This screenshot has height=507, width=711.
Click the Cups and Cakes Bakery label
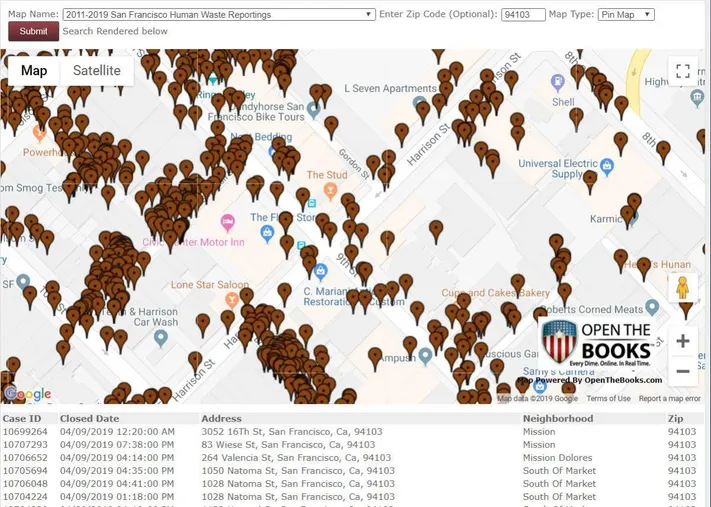point(495,293)
